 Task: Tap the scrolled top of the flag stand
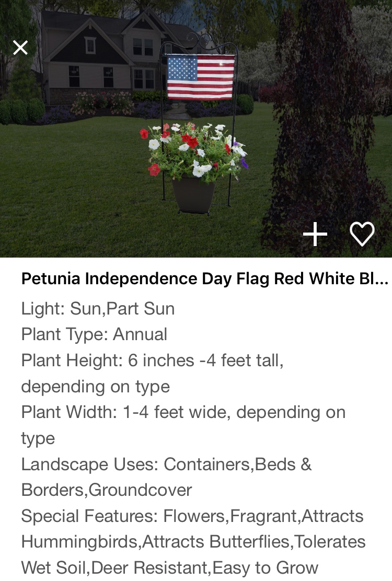[200, 39]
